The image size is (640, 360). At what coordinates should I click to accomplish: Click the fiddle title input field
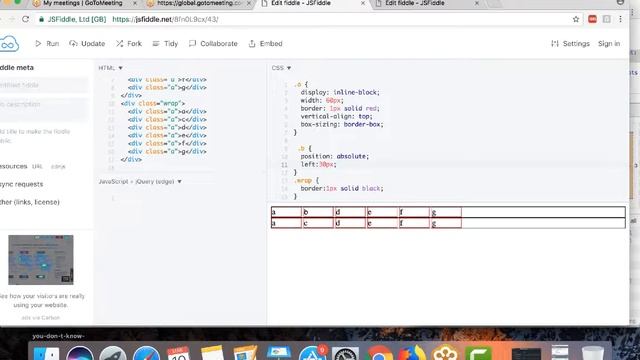[44, 85]
